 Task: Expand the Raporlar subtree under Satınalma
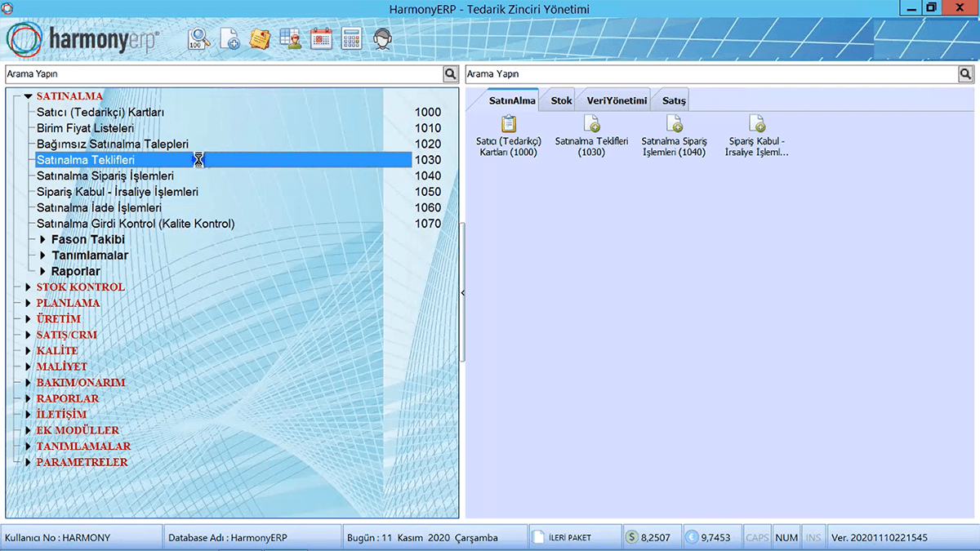(43, 271)
